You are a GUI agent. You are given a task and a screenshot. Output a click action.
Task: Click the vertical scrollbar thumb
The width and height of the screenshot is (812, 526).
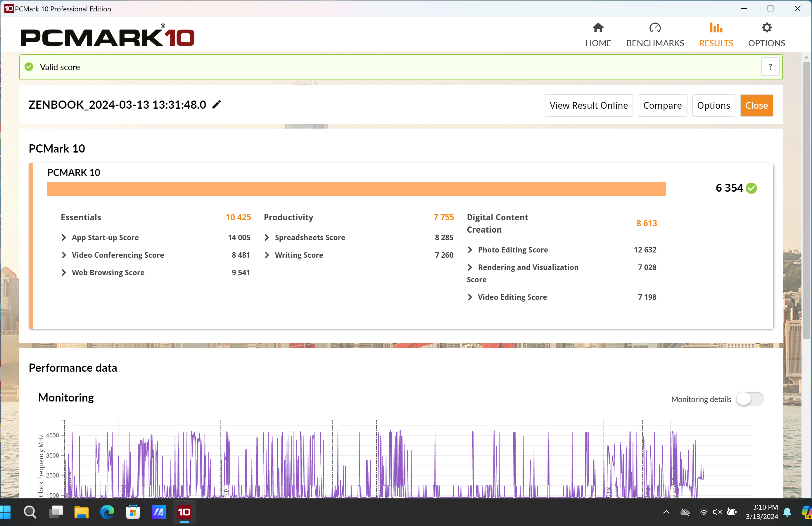pyautogui.click(x=806, y=200)
